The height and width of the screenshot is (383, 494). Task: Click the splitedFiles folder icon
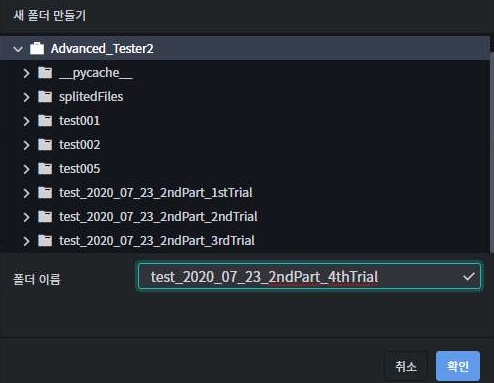tap(45, 97)
